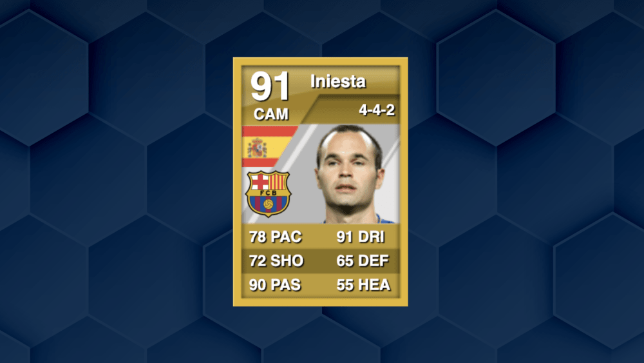The width and height of the screenshot is (644, 363).
Task: Select the 72 SHO stat
Action: point(276,260)
